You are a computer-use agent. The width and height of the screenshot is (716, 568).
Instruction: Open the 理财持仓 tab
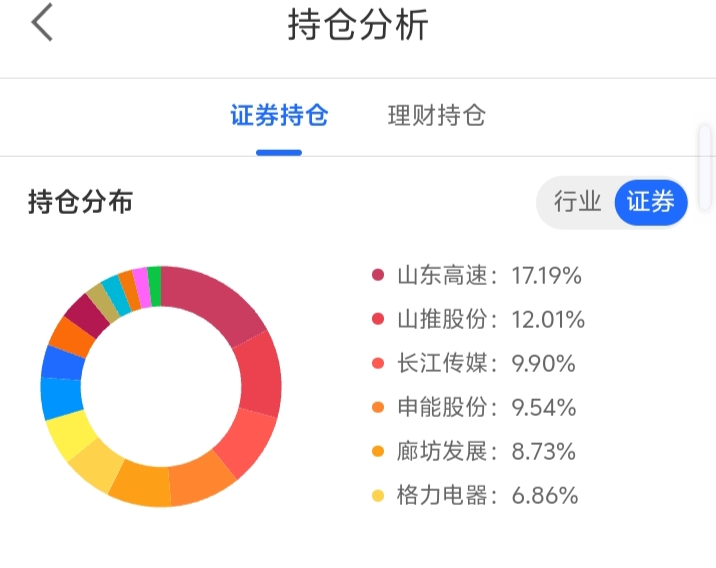click(x=437, y=115)
